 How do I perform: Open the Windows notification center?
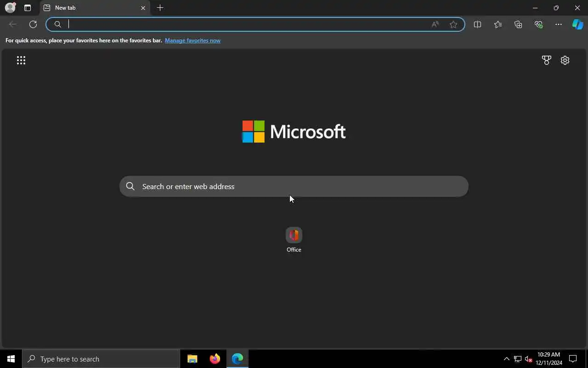[573, 359]
